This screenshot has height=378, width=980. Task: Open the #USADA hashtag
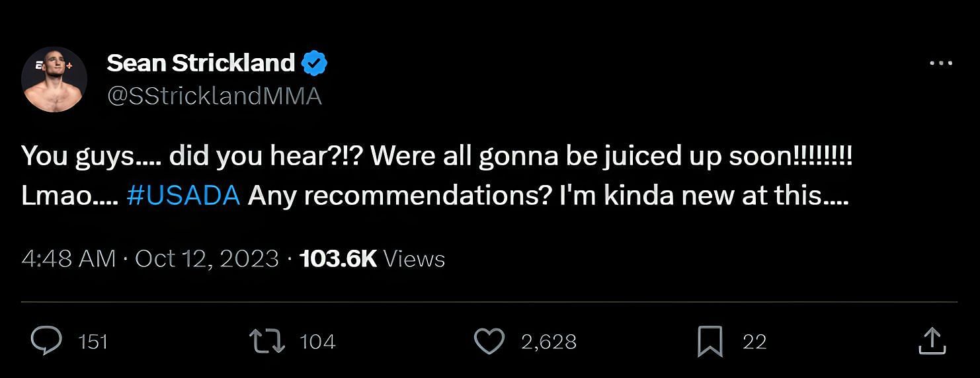pos(183,196)
